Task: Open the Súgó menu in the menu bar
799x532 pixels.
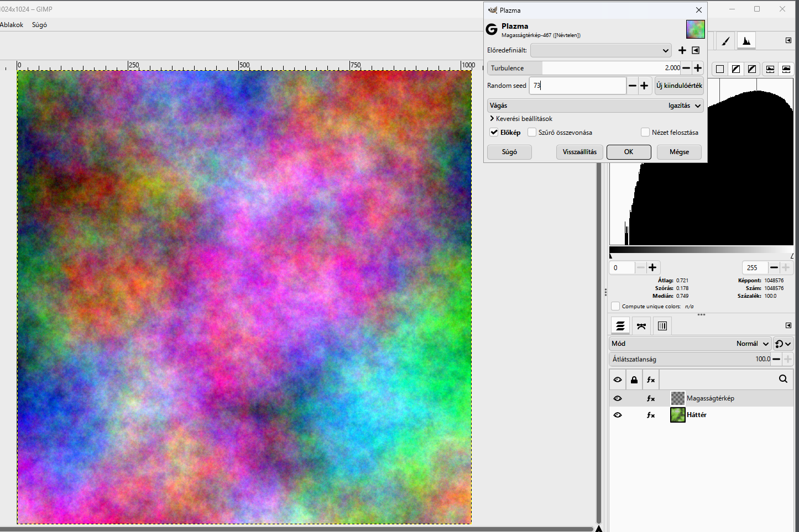Action: [39, 25]
